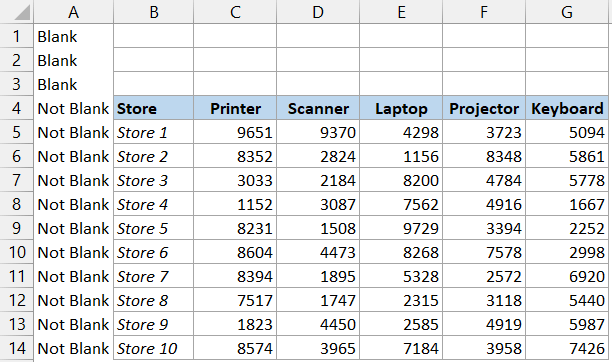Select row 9 header

pyautogui.click(x=16, y=228)
